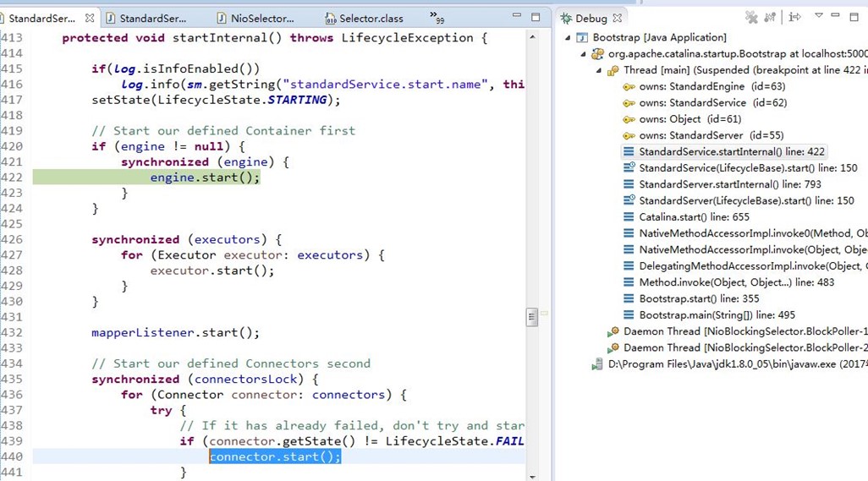Select StandardServer(LifecycleBase).start() line: 150 frame

click(746, 200)
